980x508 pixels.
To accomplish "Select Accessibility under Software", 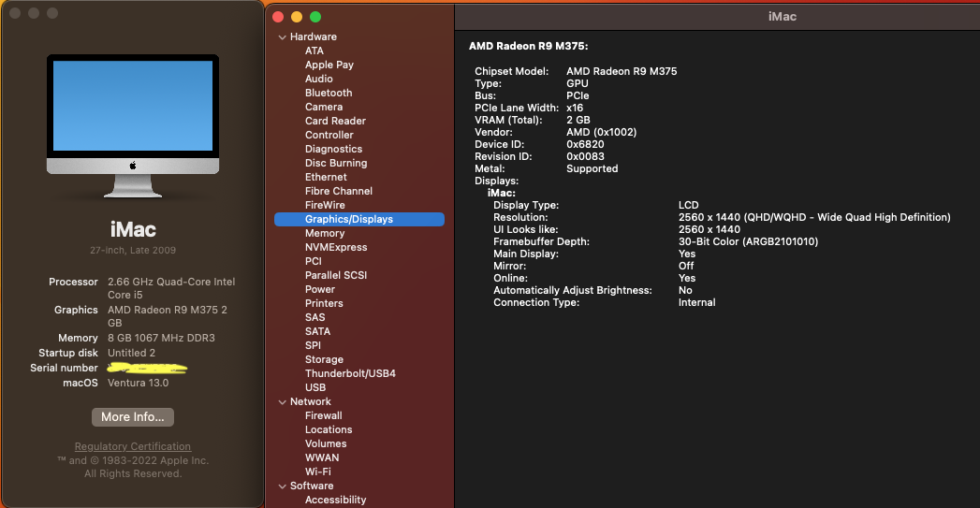I will click(x=335, y=501).
